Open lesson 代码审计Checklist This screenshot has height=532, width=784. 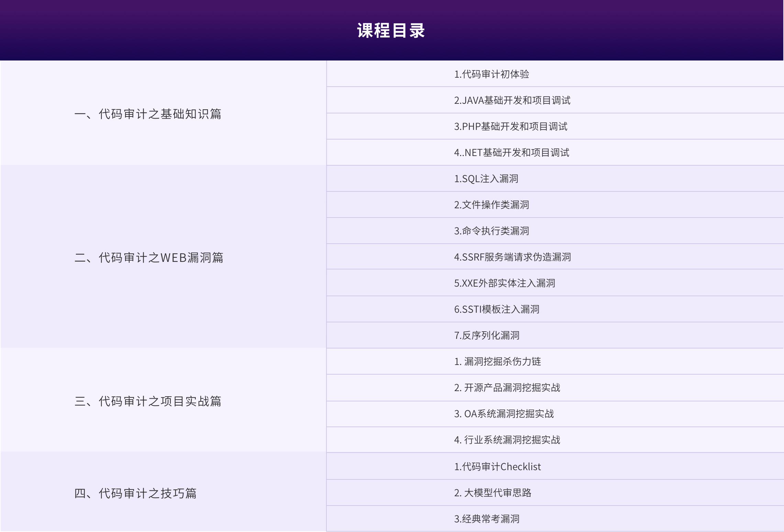pyautogui.click(x=497, y=467)
